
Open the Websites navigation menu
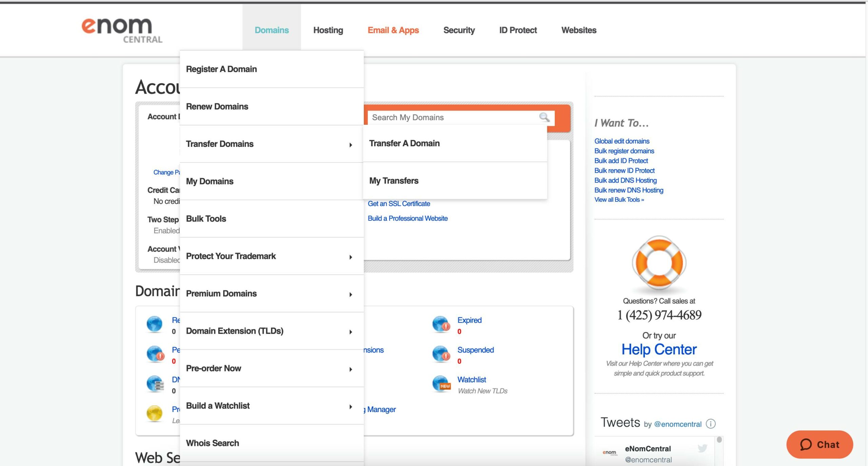[x=578, y=30]
